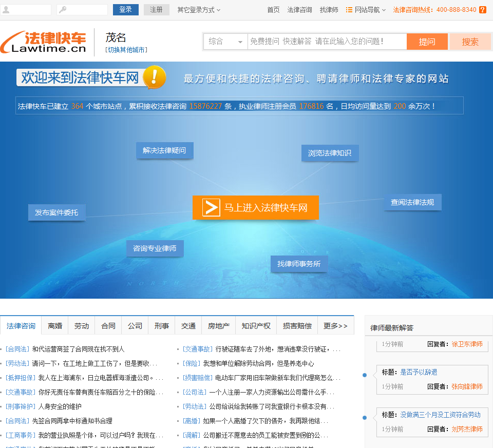Open lawyer 张向锋律师 profile

point(467,386)
